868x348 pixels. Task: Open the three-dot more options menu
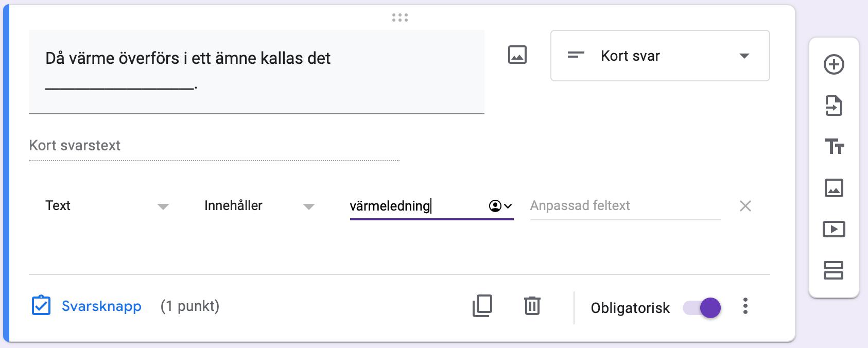(745, 306)
